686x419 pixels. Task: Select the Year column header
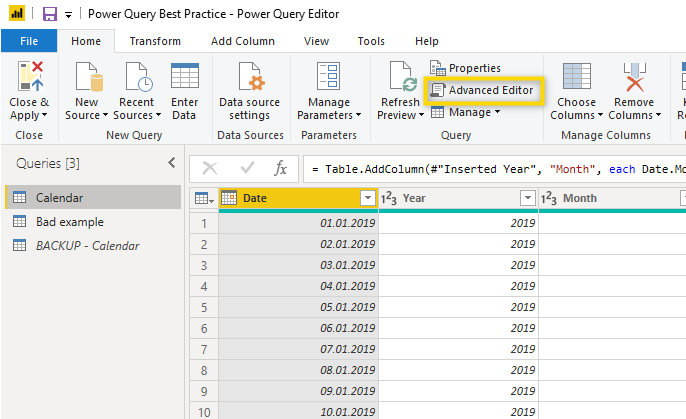458,198
